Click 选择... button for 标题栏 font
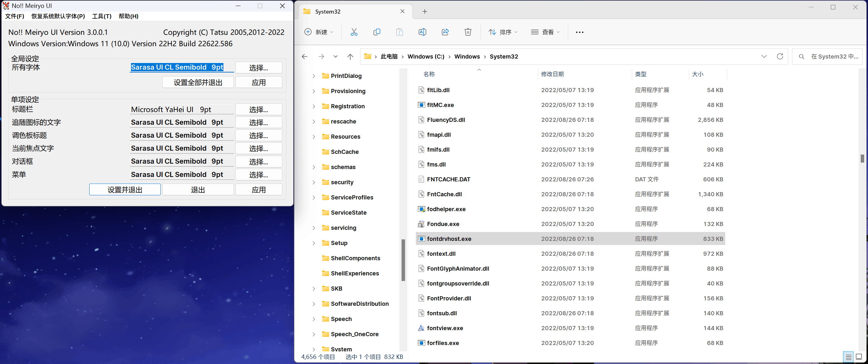868x364 pixels. coord(259,110)
